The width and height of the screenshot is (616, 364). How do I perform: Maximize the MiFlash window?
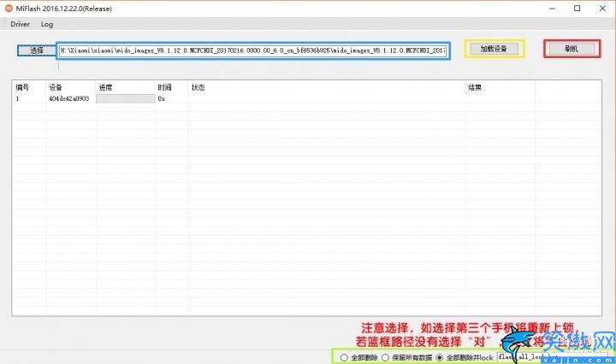click(577, 9)
